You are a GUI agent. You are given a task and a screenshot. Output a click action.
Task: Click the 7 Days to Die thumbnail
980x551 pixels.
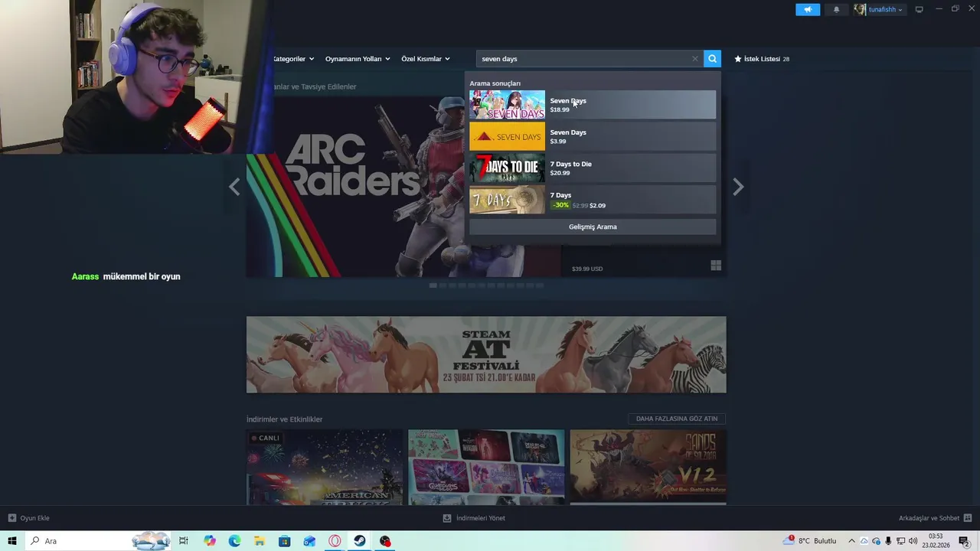(x=507, y=168)
